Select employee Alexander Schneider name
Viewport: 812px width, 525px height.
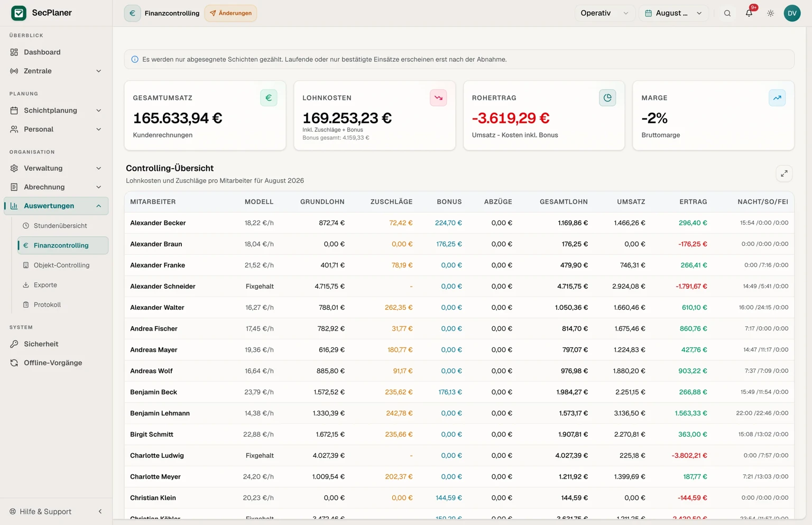[163, 287]
